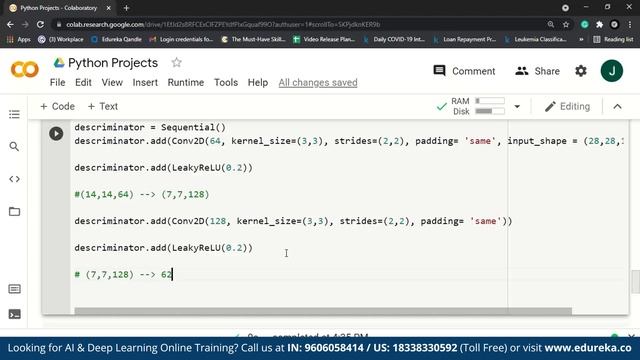Open the Login credentials bookmark
This screenshot has height=360, width=640.
181,39
